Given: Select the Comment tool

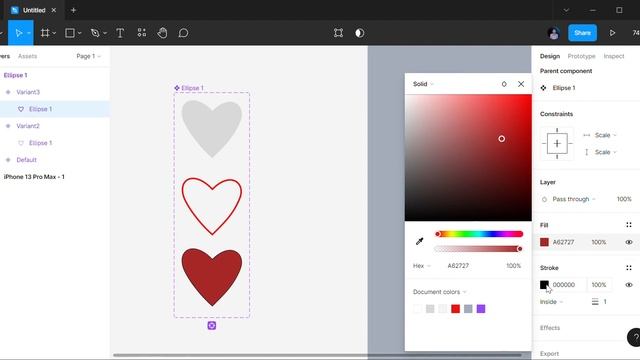Looking at the screenshot, I should coord(183,33).
